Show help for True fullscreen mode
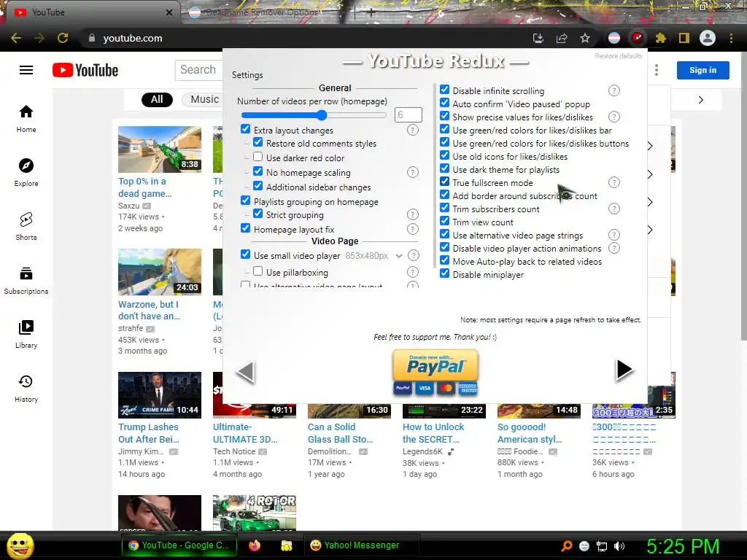The height and width of the screenshot is (560, 747). (x=614, y=182)
